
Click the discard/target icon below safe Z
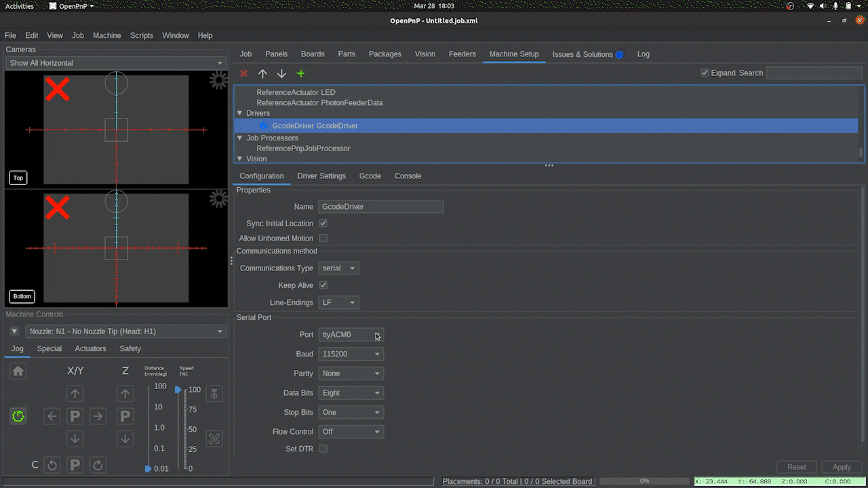click(x=214, y=439)
